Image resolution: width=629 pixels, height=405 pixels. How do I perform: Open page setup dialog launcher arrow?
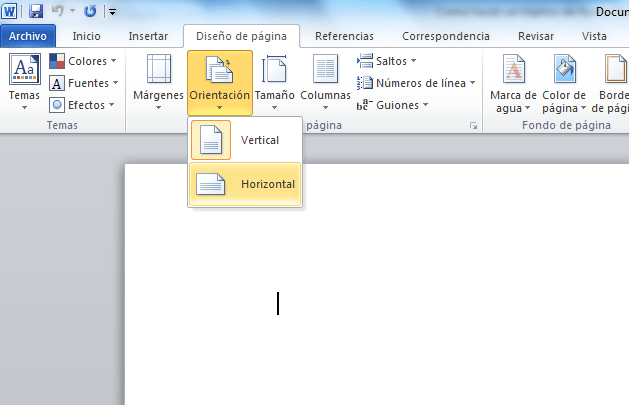[473, 126]
